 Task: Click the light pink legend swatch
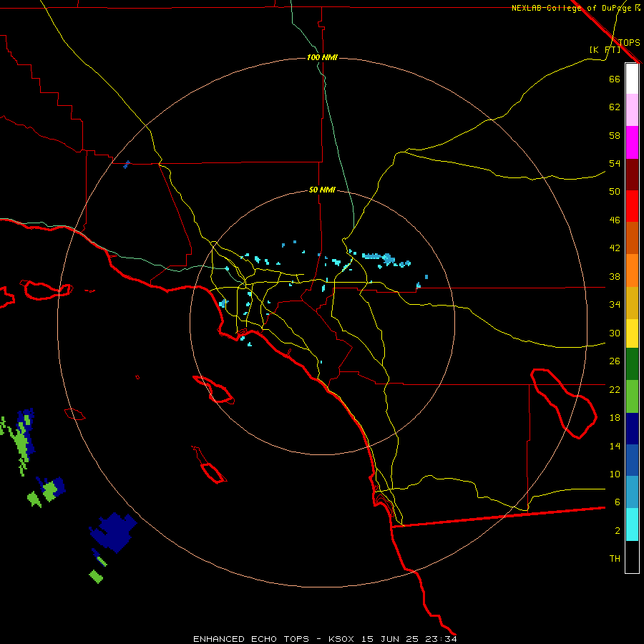[632, 109]
